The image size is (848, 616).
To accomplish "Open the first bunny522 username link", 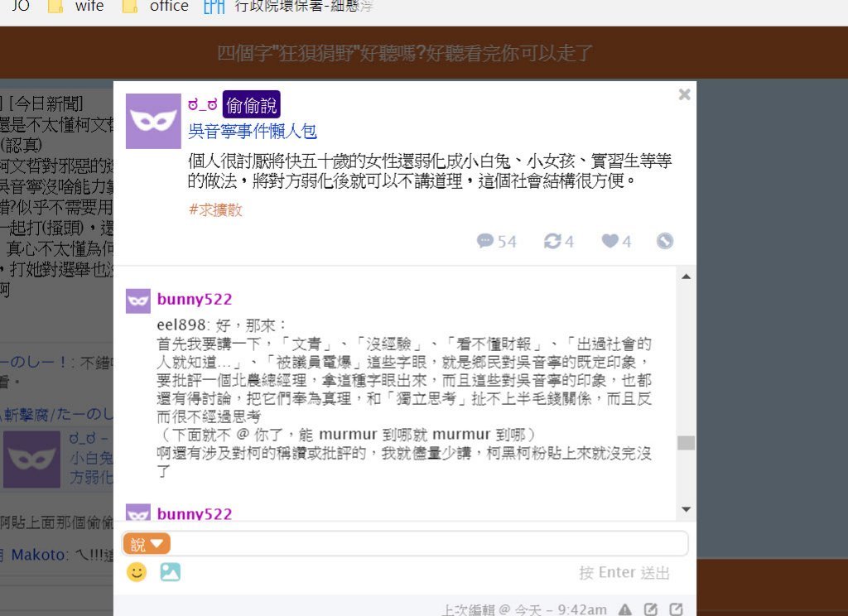I will click(x=195, y=299).
